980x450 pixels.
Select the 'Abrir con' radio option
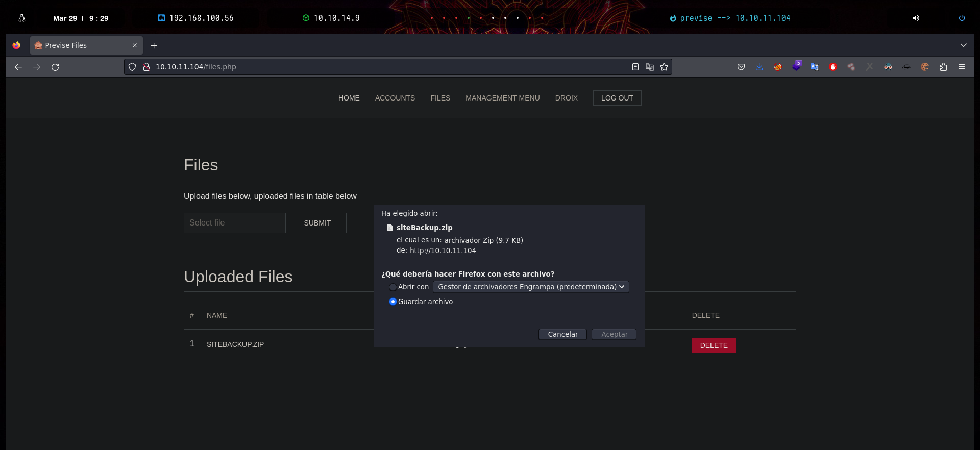click(x=393, y=287)
